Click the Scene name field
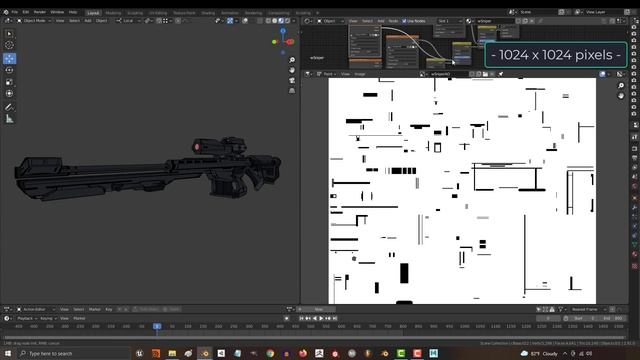The width and height of the screenshot is (640, 360). point(538,12)
